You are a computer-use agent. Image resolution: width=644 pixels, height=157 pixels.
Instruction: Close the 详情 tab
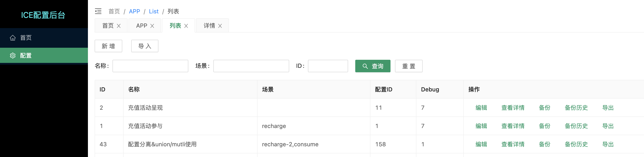click(x=220, y=26)
